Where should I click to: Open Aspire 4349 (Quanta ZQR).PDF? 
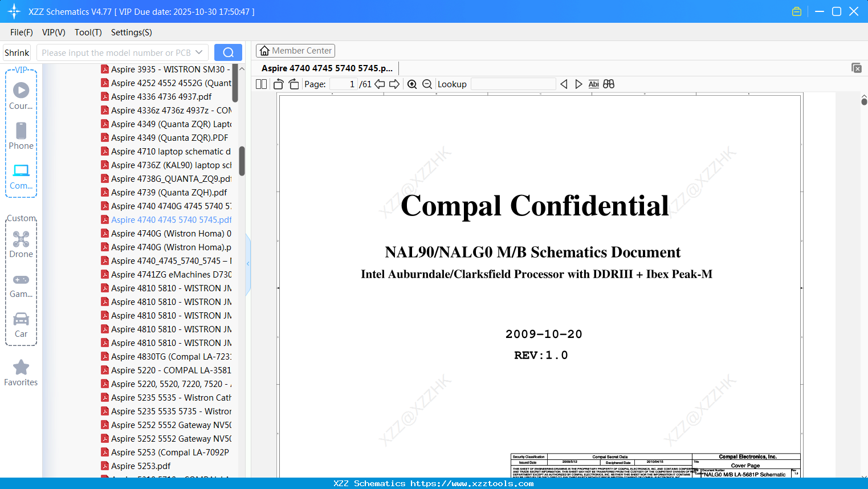pyautogui.click(x=166, y=138)
